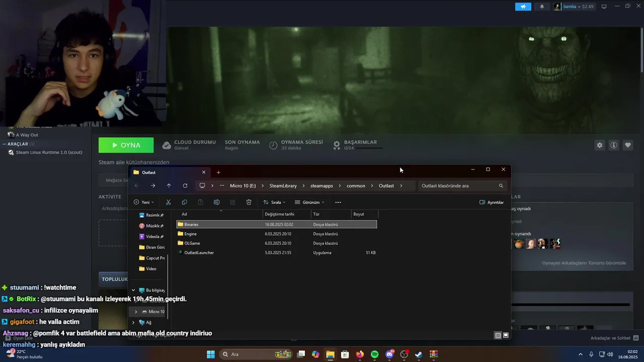The height and width of the screenshot is (362, 644).
Task: Click steamapps breadcrumb
Action: [321, 186]
